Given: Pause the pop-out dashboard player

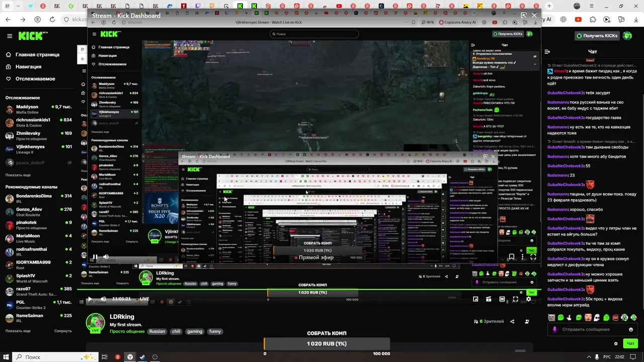Looking at the screenshot, I should pyautogui.click(x=95, y=257).
